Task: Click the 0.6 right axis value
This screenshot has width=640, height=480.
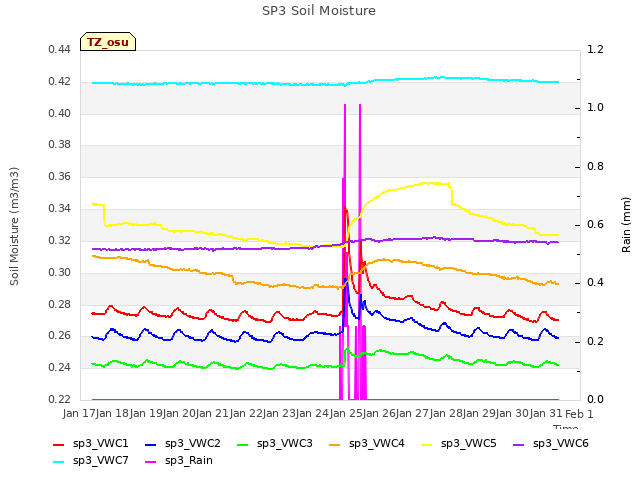Action: pyautogui.click(x=595, y=225)
